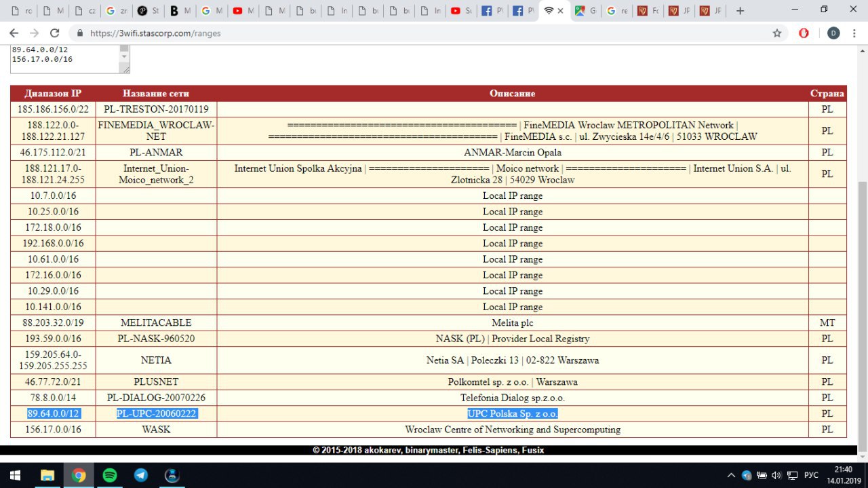Switch to the tab labeled Fc
The image size is (868, 488).
647,11
